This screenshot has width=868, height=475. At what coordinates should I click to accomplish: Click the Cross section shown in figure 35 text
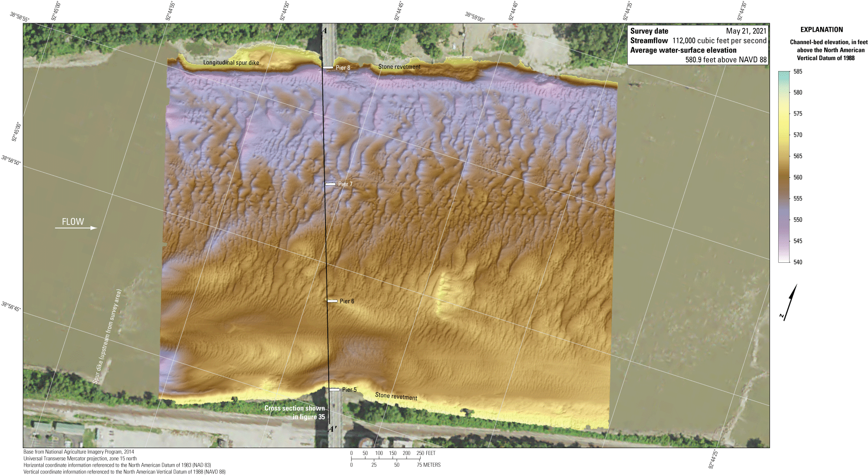tap(294, 413)
